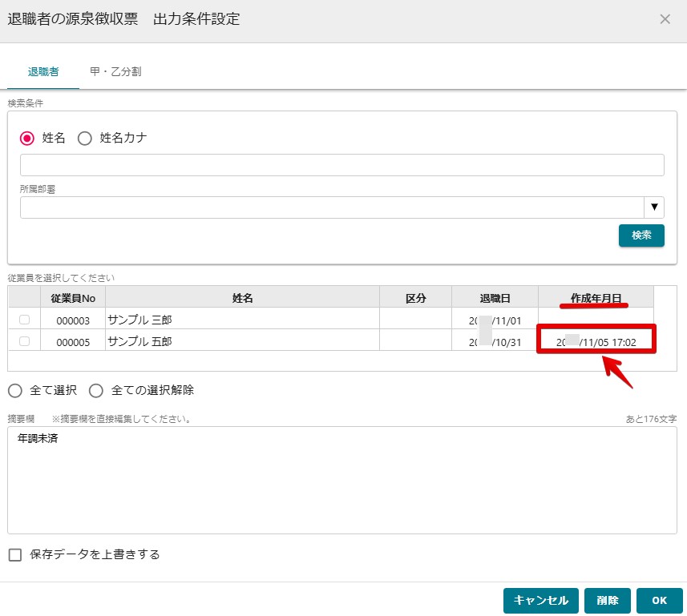Image resolution: width=687 pixels, height=616 pixels.
Task: Click the 退職日 column header
Action: point(495,298)
